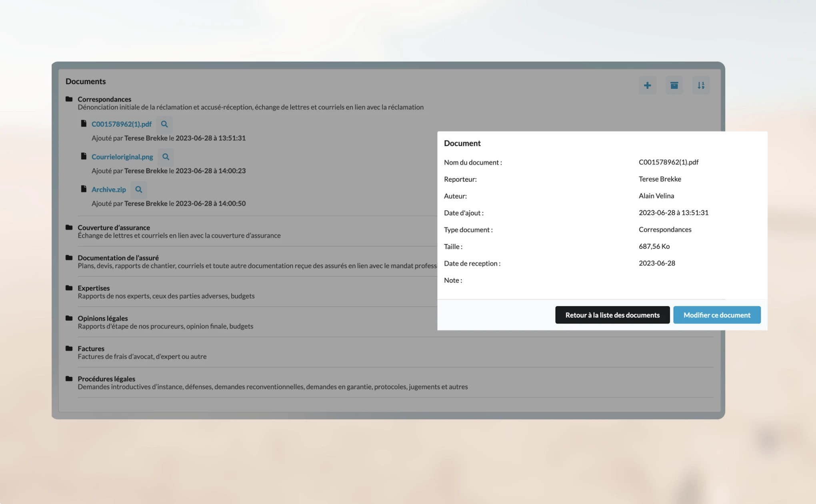Viewport: 816px width, 504px height.
Task: Click Modifier ce document button
Action: coord(716,315)
